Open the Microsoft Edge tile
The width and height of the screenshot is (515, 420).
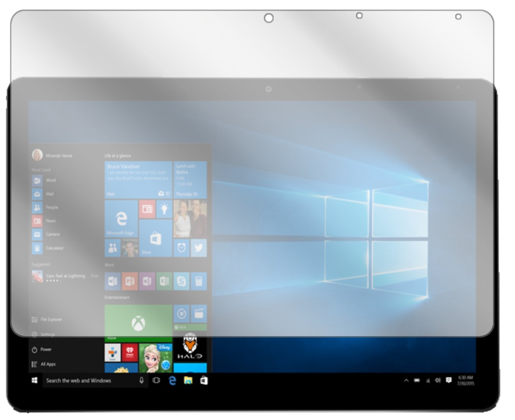coord(121,219)
